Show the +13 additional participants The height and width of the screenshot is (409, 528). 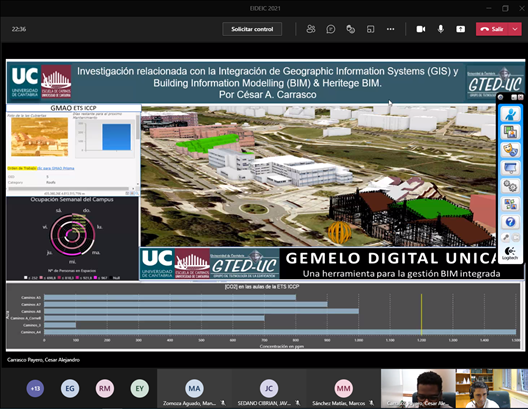coord(35,388)
